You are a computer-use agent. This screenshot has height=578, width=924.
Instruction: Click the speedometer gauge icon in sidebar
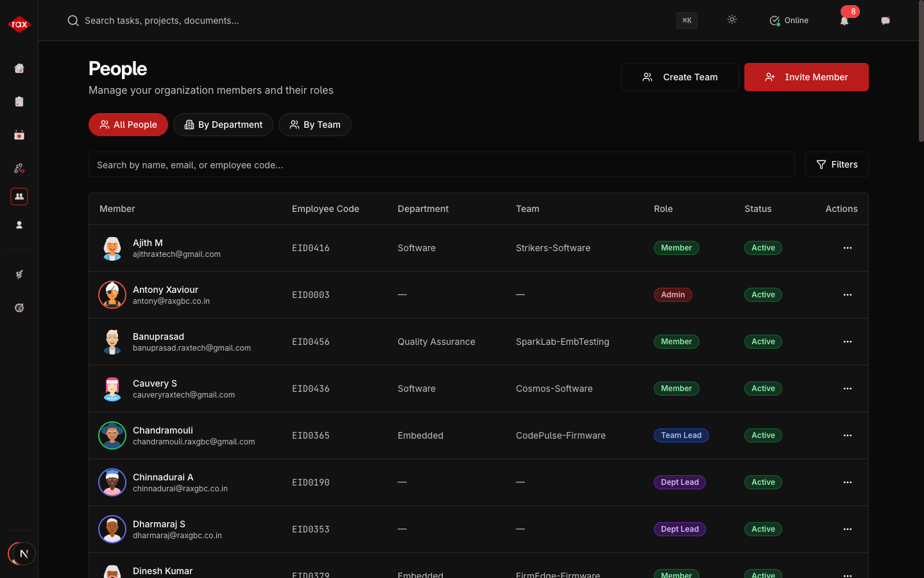(x=19, y=308)
